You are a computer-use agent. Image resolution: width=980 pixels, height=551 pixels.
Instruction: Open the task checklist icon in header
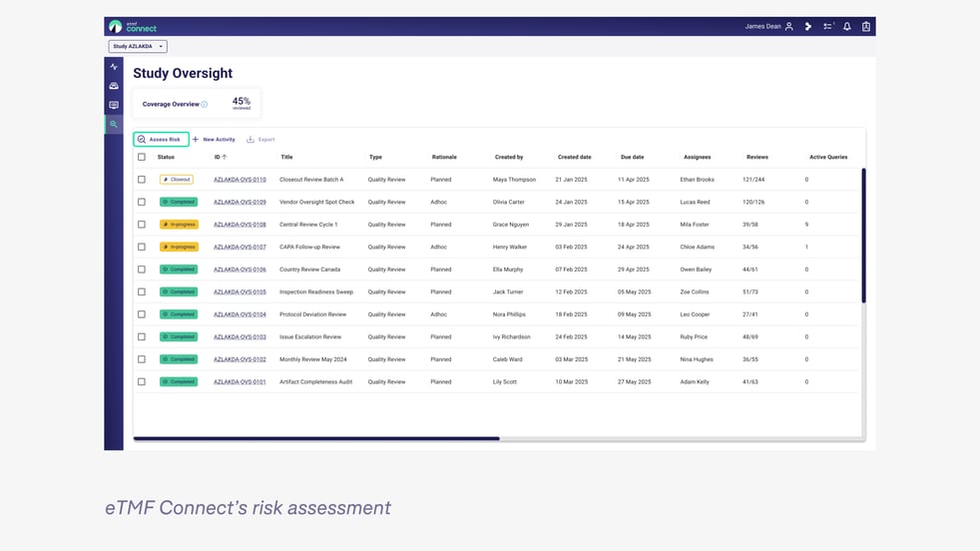(x=828, y=26)
